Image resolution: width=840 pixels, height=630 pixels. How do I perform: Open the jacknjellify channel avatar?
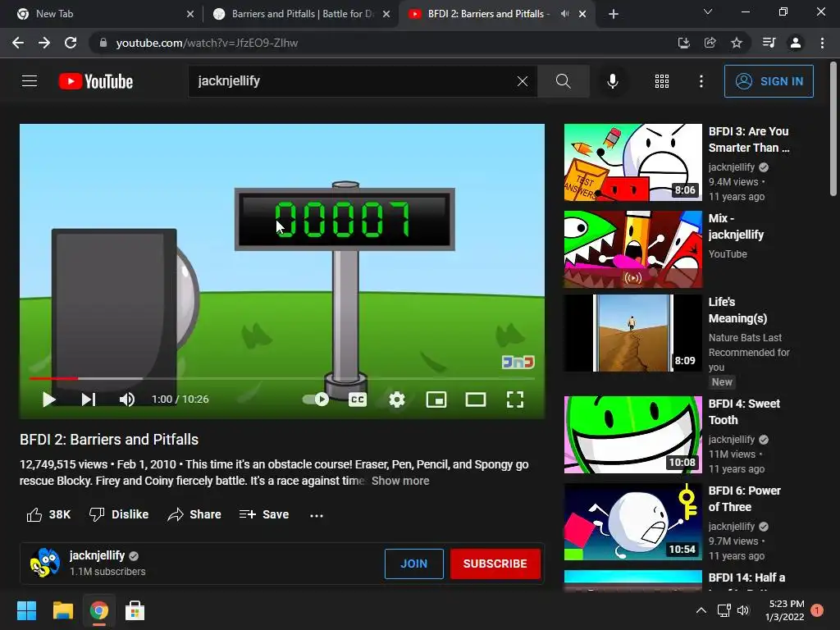[x=45, y=563]
